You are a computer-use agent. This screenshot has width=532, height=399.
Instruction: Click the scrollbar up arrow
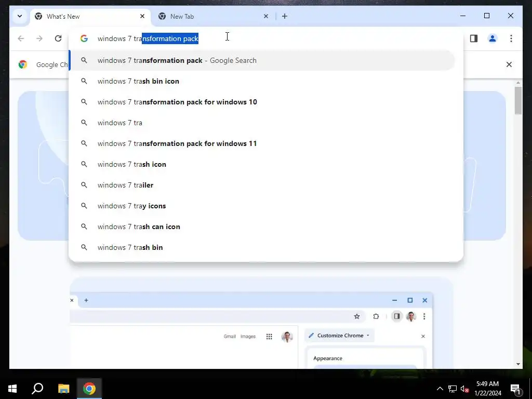pyautogui.click(x=518, y=83)
